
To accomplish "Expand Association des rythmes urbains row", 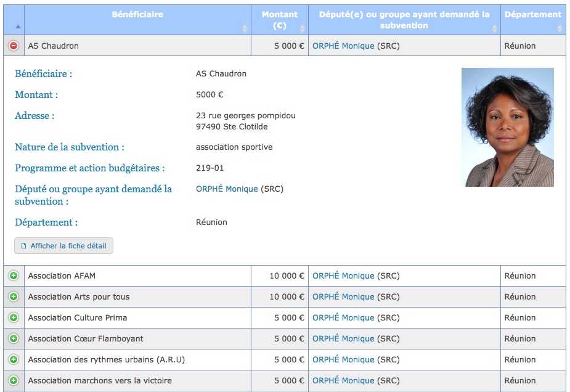I will tap(14, 359).
